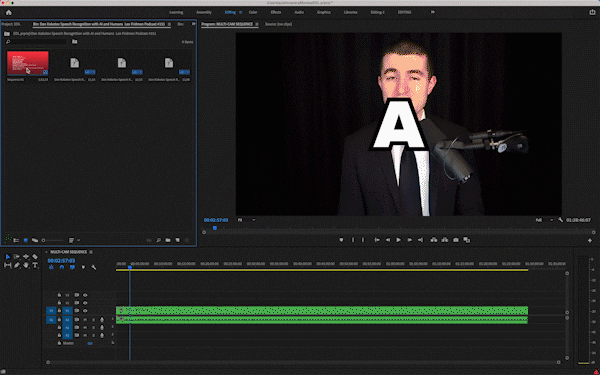
Task: Toggle V2 track output eye
Action: 85,303
